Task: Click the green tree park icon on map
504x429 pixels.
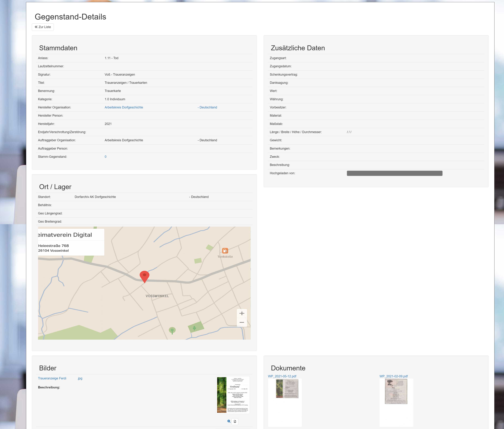Action: (x=172, y=330)
